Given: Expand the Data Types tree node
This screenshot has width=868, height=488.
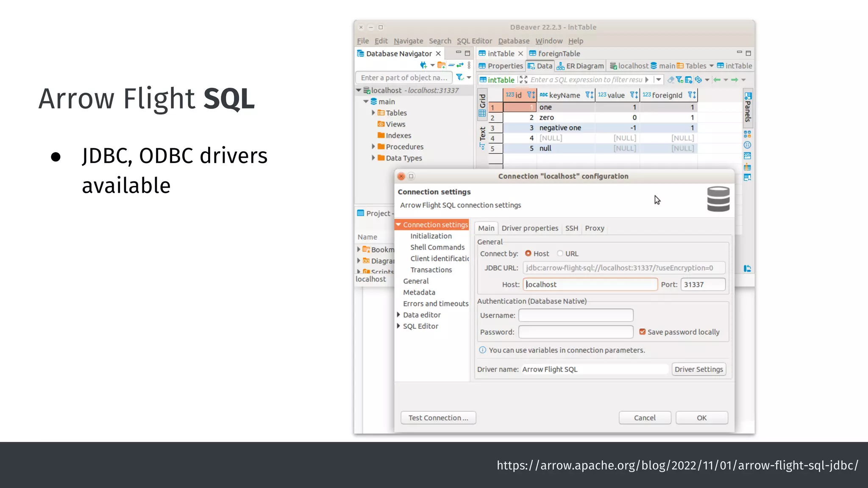Looking at the screenshot, I should [373, 158].
